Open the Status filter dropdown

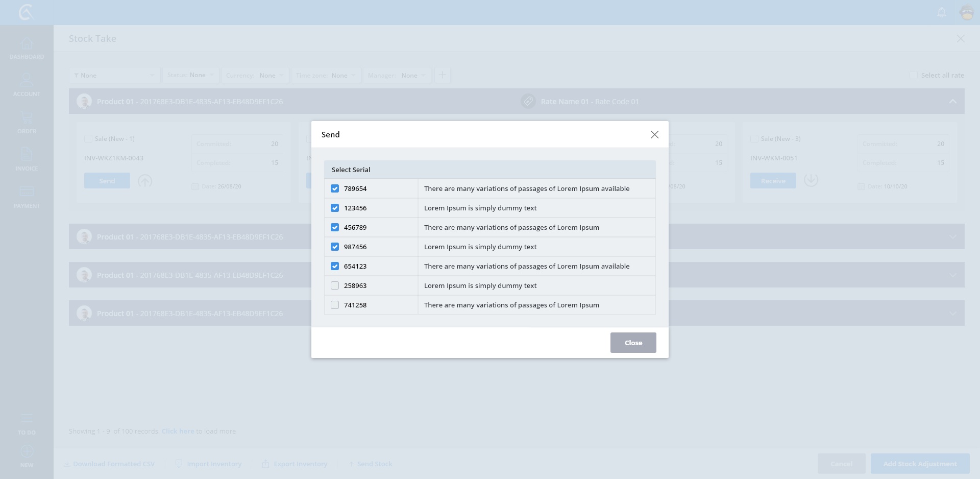click(x=191, y=75)
